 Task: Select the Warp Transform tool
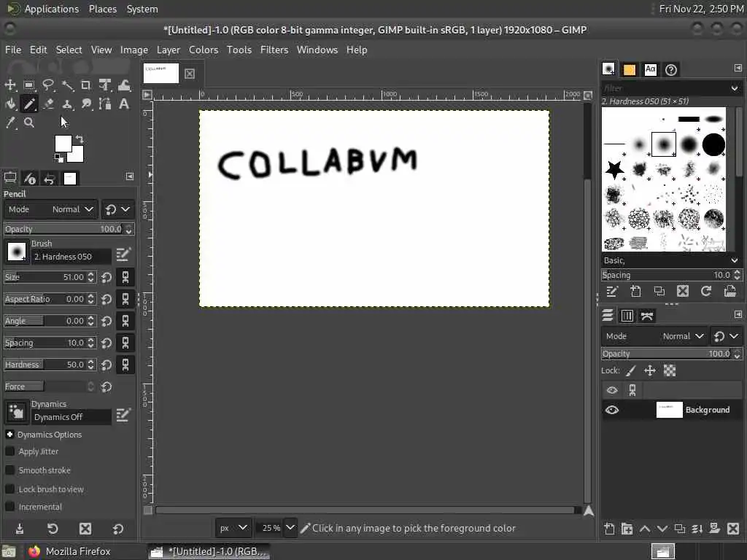(x=124, y=85)
